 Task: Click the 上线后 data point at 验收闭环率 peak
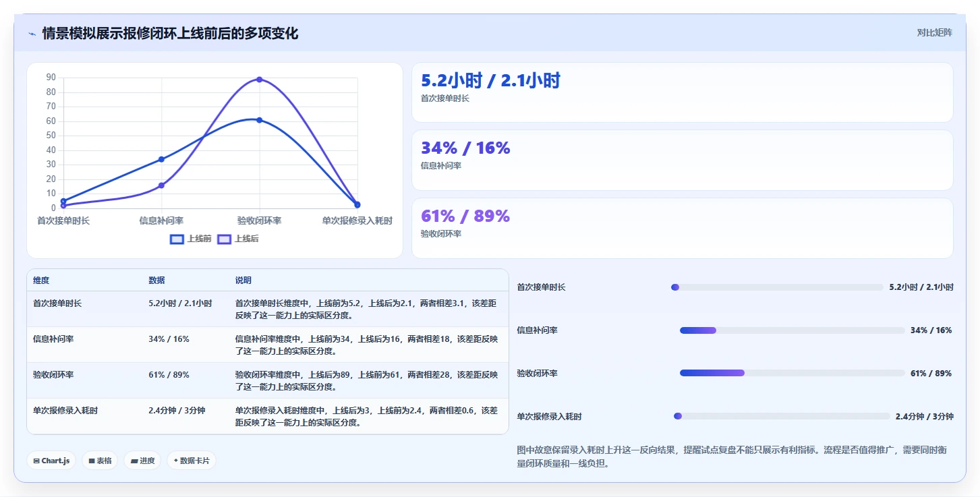pyautogui.click(x=259, y=80)
